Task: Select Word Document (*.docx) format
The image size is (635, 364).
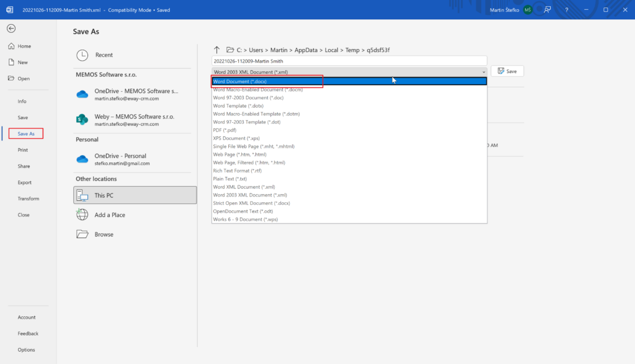Action: tap(349, 81)
